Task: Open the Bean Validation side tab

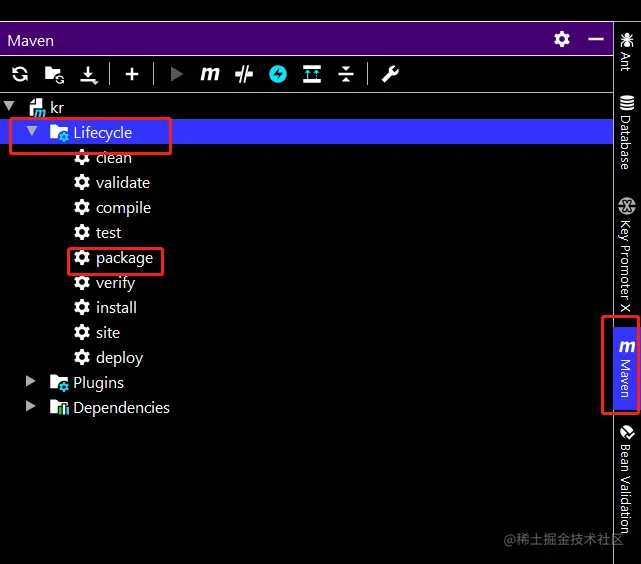Action: pyautogui.click(x=626, y=479)
